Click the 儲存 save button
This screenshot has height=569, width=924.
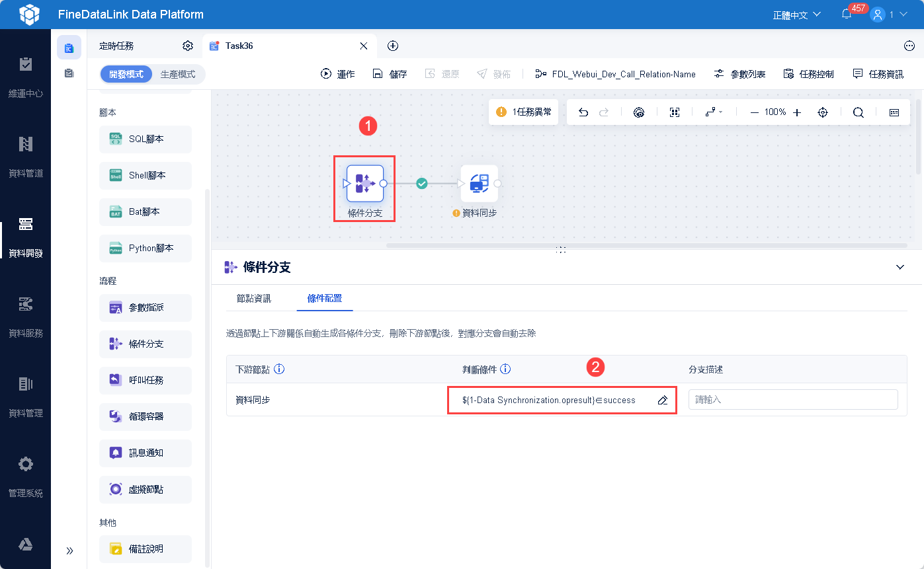tap(390, 74)
